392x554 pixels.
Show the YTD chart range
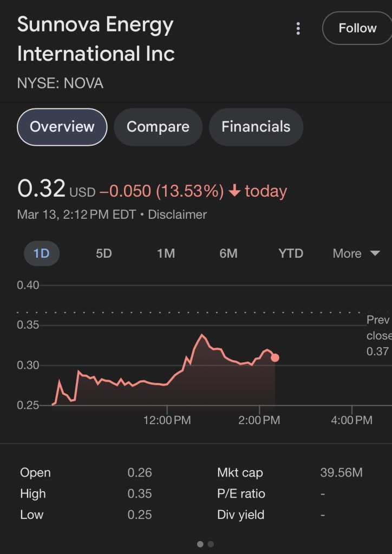pos(291,253)
